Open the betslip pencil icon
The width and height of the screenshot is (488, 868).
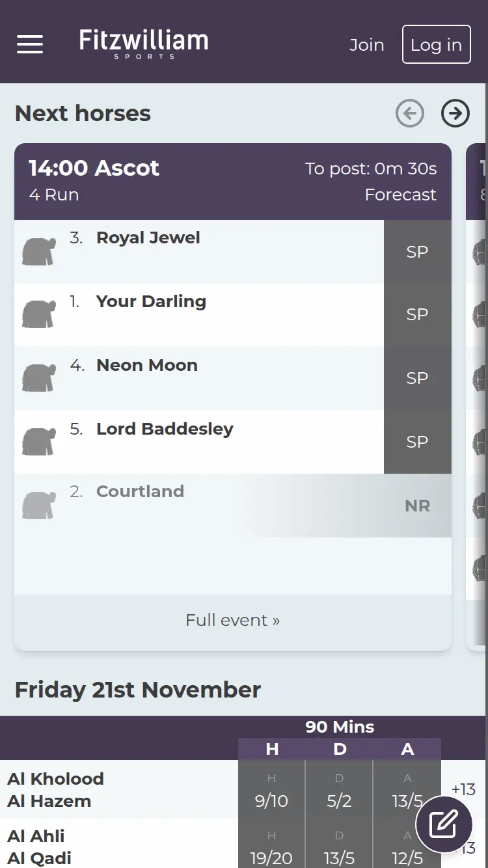pyautogui.click(x=444, y=824)
